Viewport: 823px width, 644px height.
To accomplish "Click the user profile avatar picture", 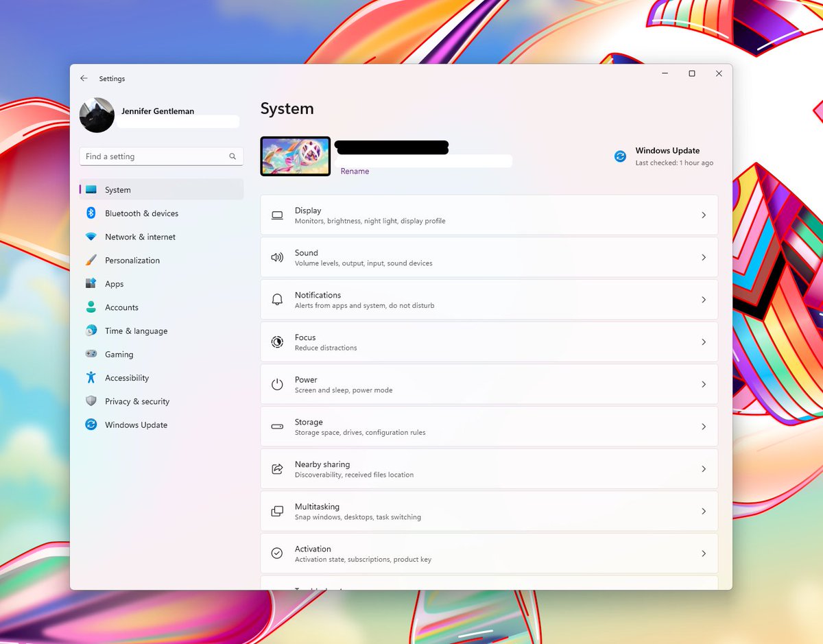I will pos(97,115).
